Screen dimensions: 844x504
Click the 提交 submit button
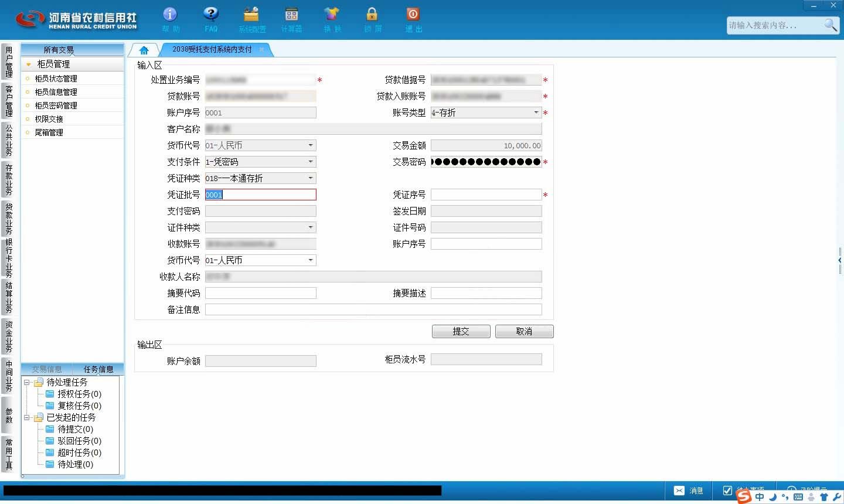click(x=461, y=332)
